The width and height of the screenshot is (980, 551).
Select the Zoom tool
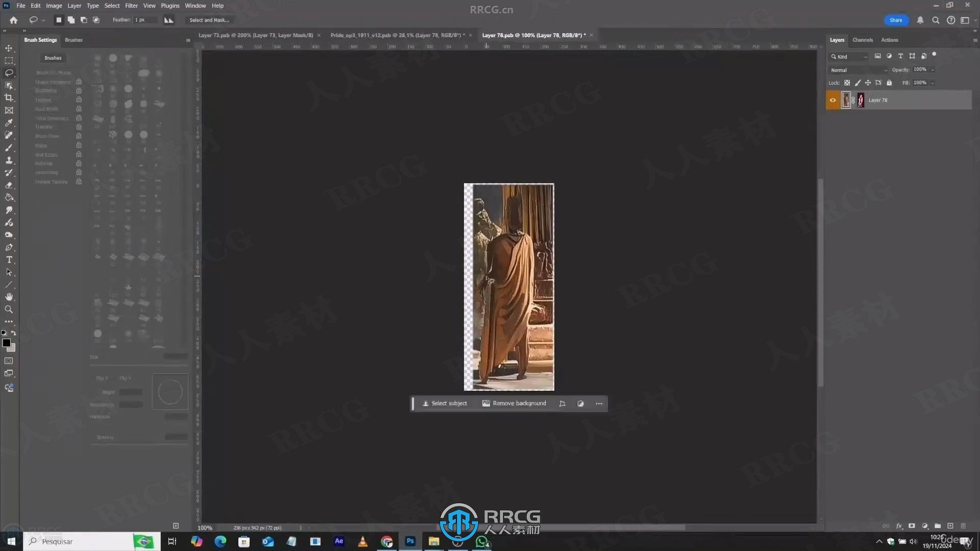(9, 310)
